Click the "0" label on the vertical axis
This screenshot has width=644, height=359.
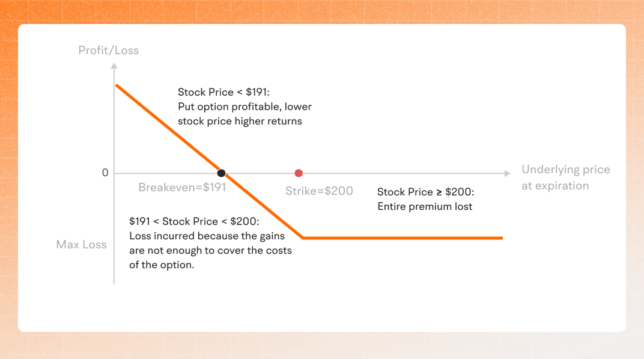(x=105, y=173)
